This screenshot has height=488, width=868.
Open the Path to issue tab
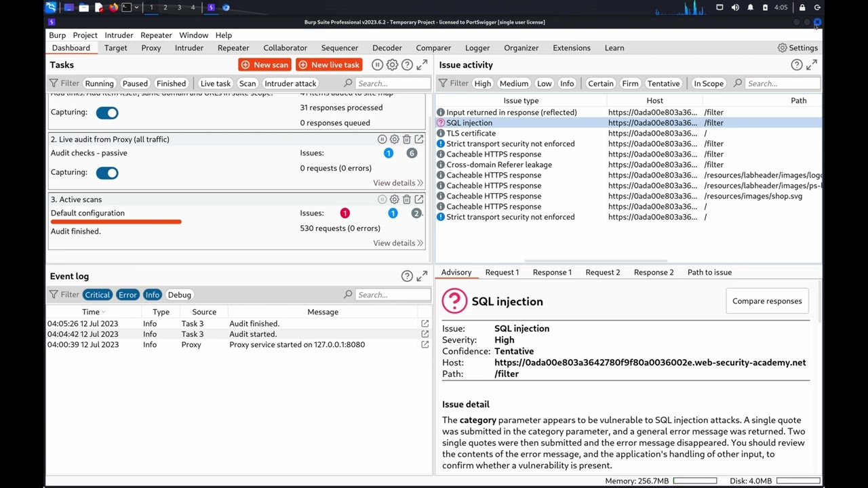tap(709, 272)
